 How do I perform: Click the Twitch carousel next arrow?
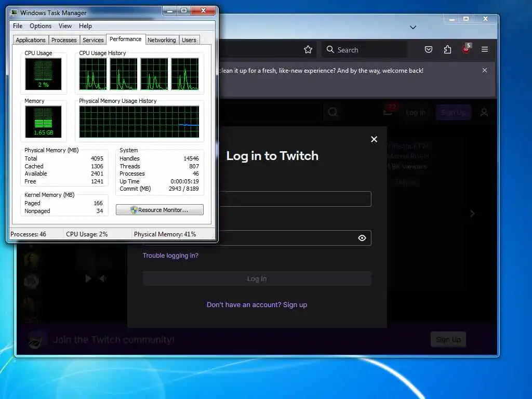click(x=472, y=214)
